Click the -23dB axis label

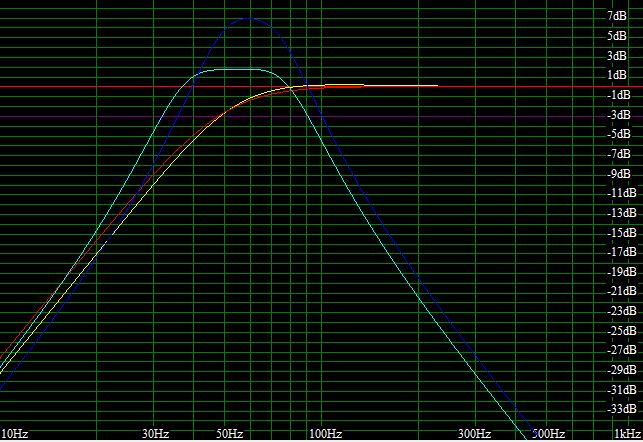[x=622, y=311]
